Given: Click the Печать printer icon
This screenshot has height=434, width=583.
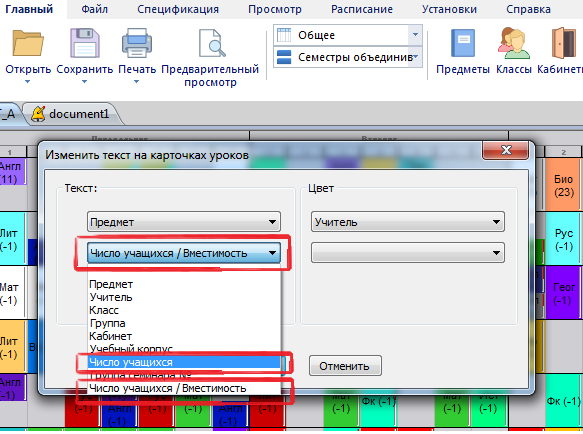Looking at the screenshot, I should [x=137, y=43].
